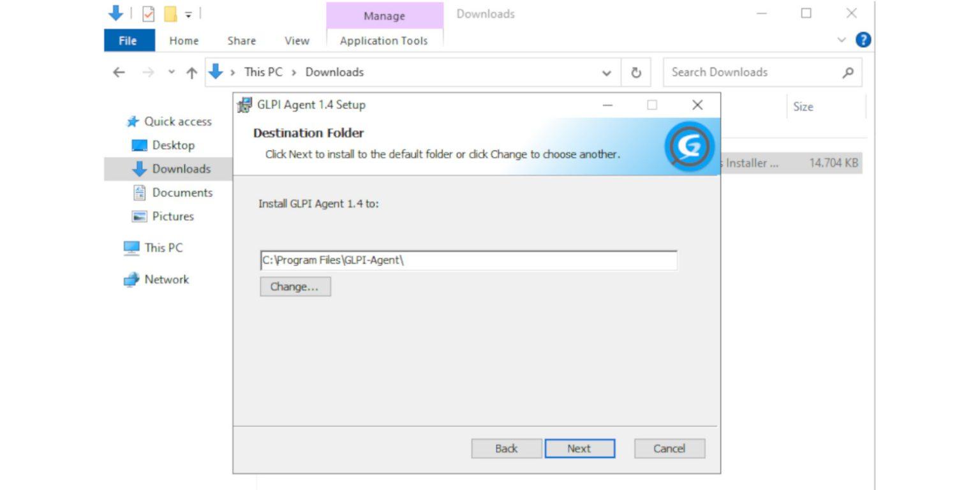Click the Refresh icon next to the address bar
The height and width of the screenshot is (490, 980).
click(x=635, y=72)
